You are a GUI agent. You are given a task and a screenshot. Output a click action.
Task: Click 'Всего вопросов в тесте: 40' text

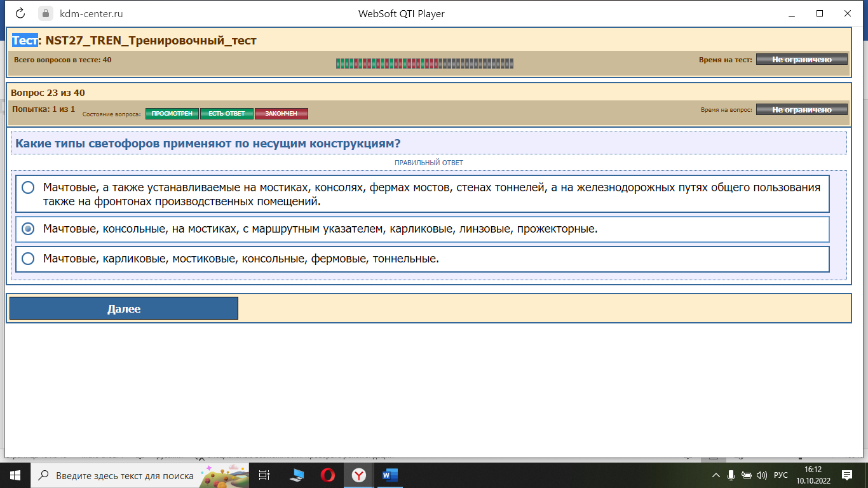click(63, 60)
